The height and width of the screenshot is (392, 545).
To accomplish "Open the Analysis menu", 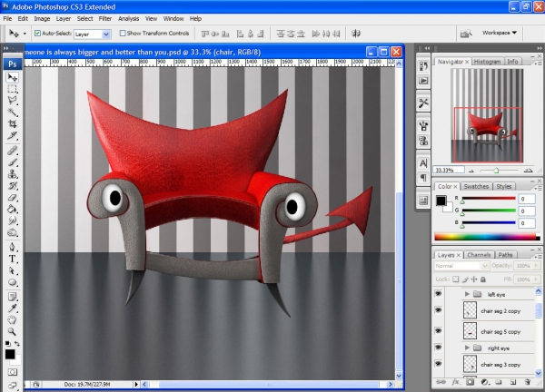I will coord(128,19).
